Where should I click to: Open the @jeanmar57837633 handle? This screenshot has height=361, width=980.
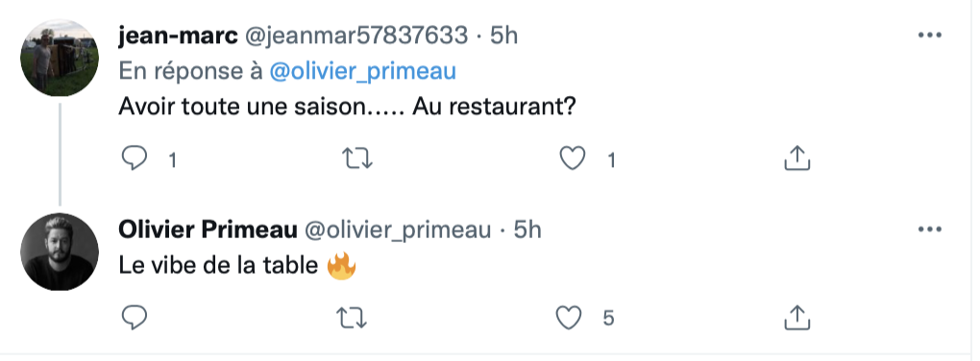pyautogui.click(x=355, y=36)
